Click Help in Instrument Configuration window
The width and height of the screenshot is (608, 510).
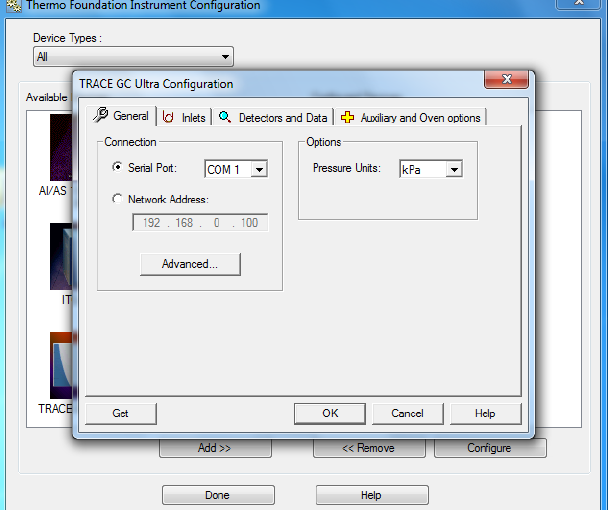[372, 495]
